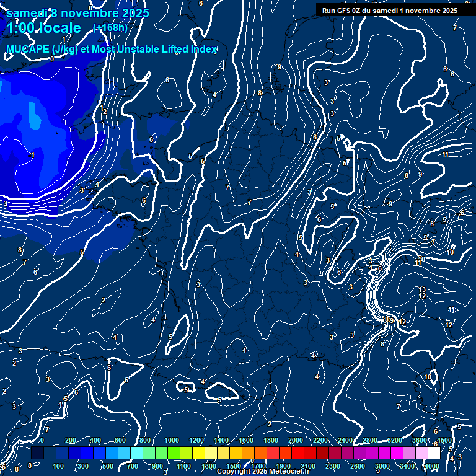Pick the red legend swatch between 2000 and 2100
This screenshot has width=476, height=476.
click(x=297, y=452)
